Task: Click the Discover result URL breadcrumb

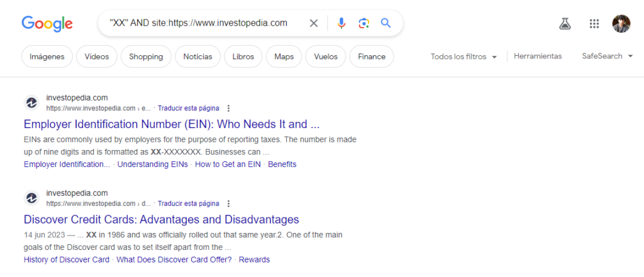Action: [99, 204]
